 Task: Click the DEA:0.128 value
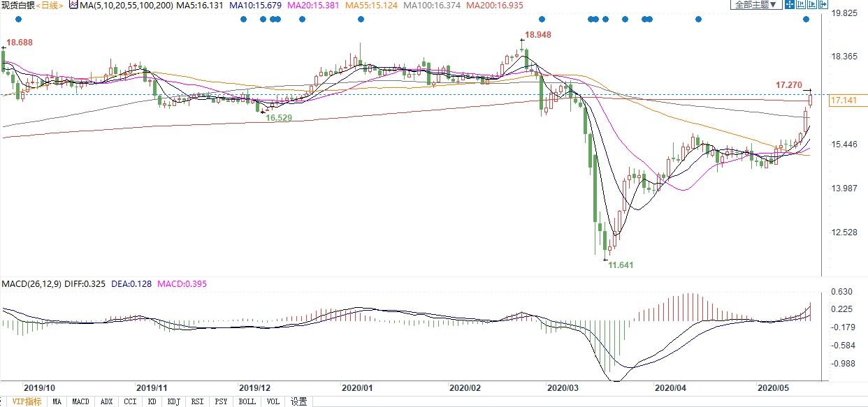tap(131, 284)
